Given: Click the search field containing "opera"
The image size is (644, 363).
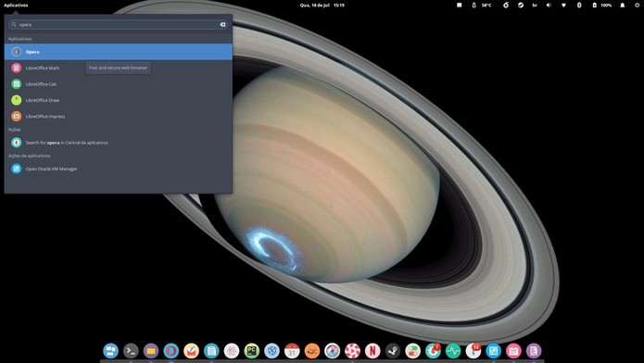Looking at the screenshot, I should [x=118, y=25].
